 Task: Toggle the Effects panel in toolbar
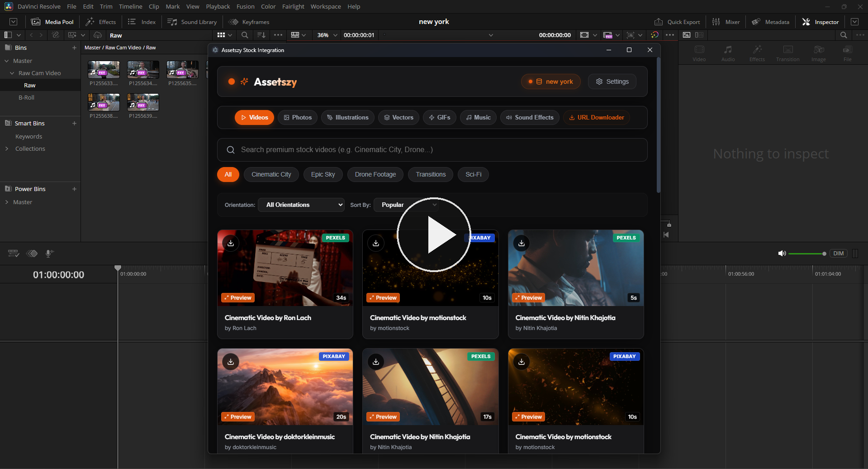(101, 22)
